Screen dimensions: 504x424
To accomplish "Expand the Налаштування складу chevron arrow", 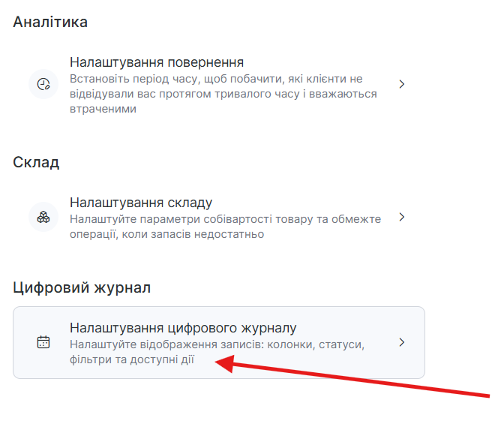I will (402, 217).
